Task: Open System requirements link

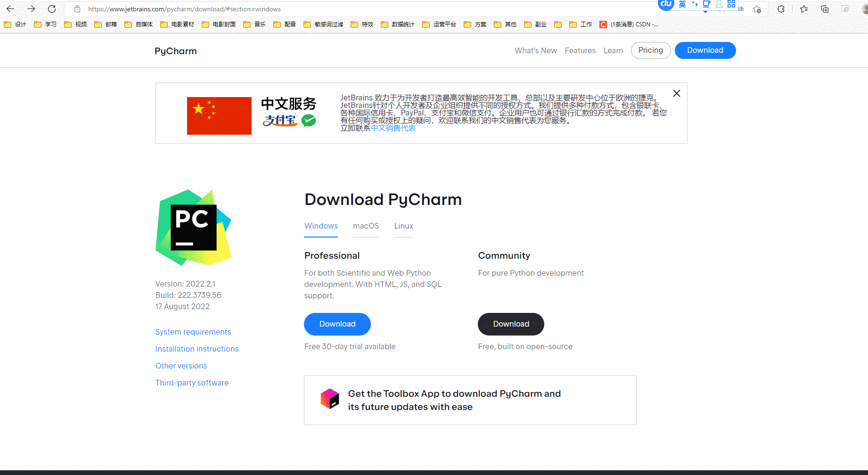Action: 193,332
